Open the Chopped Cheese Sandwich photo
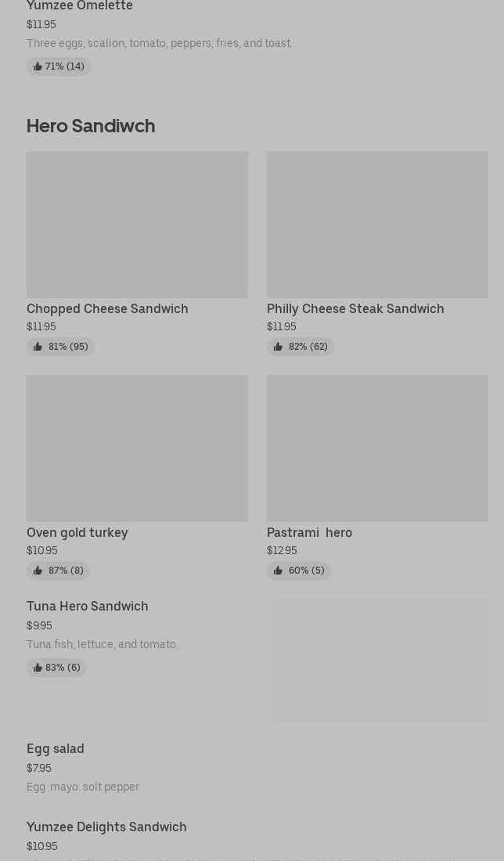 tap(137, 225)
